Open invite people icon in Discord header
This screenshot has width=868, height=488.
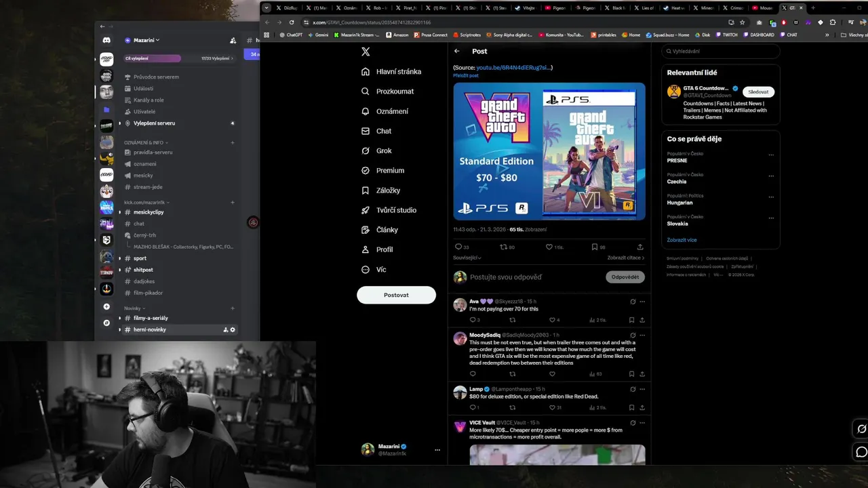pyautogui.click(x=233, y=41)
